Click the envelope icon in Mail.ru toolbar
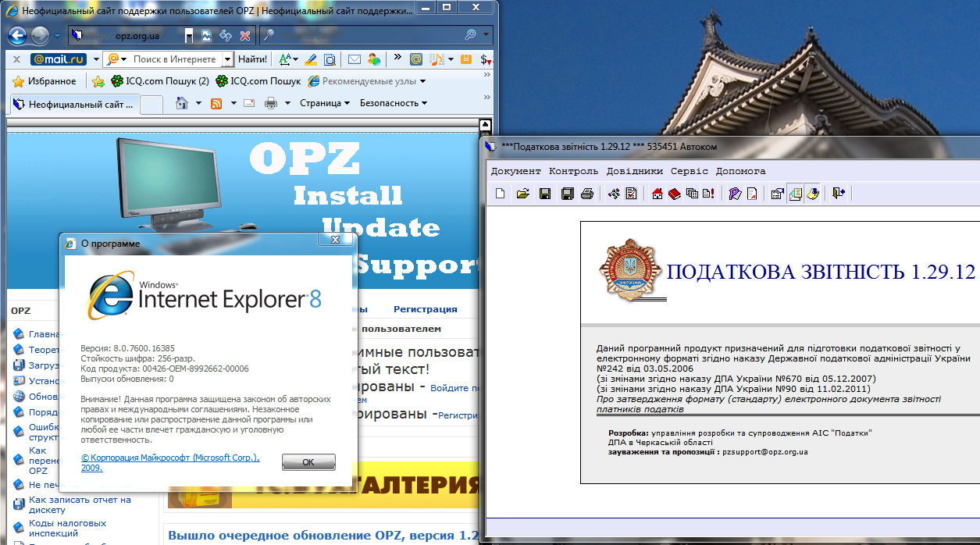This screenshot has width=980, height=545. coord(354,59)
